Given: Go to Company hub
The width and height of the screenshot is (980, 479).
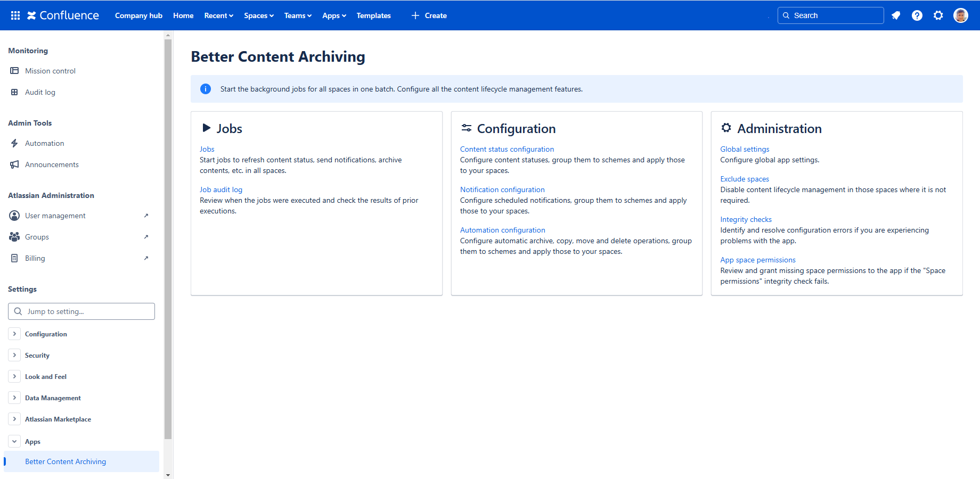Looking at the screenshot, I should (x=138, y=15).
